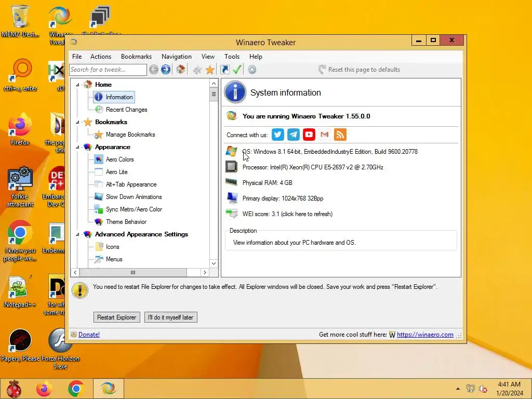Collapse the Advanced Appearance Settings node

pyautogui.click(x=77, y=234)
